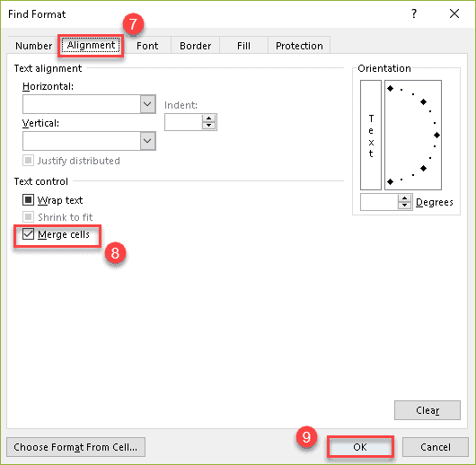476x465 pixels.
Task: Click Choose Format From Cell button
Action: pyautogui.click(x=75, y=447)
